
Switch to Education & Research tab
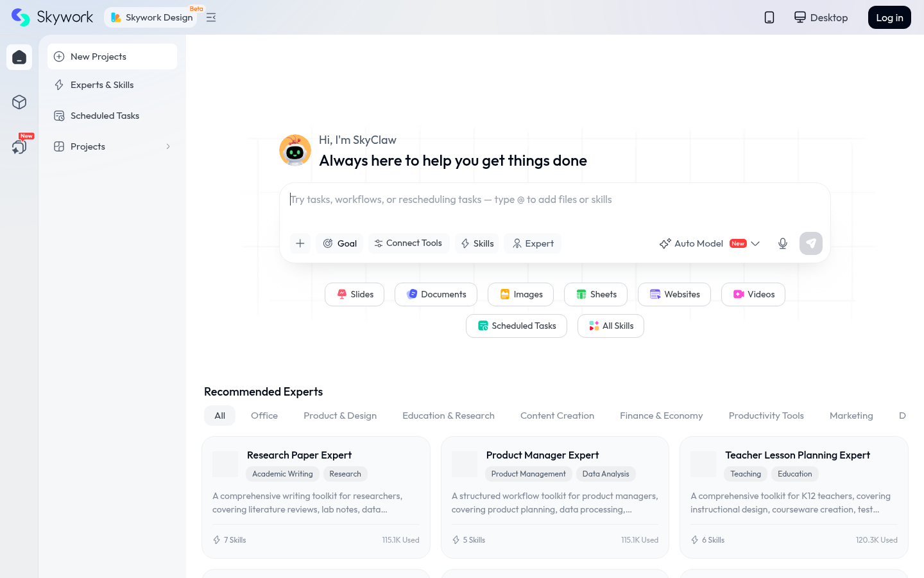tap(449, 416)
